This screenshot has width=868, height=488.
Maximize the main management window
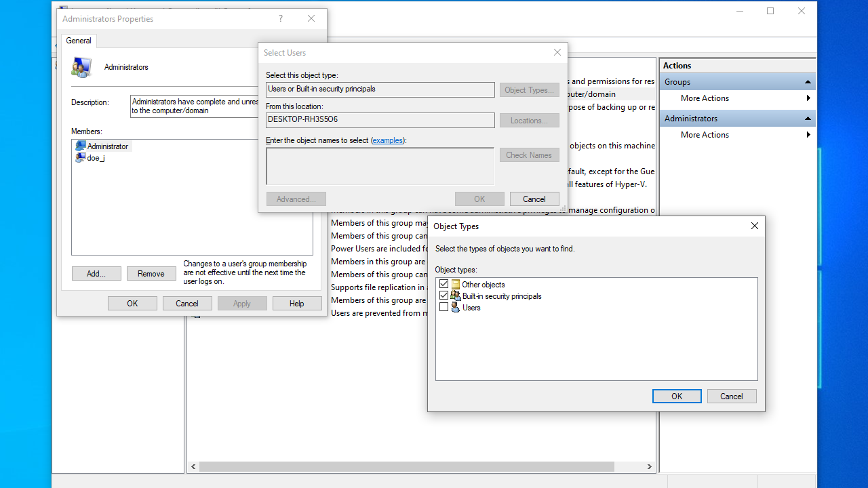(770, 11)
